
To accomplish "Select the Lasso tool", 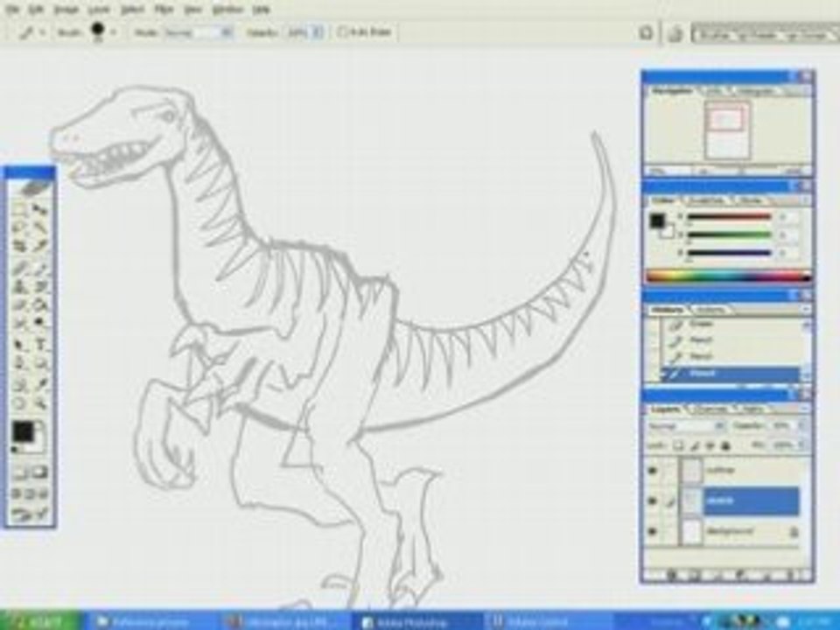I will [x=20, y=228].
